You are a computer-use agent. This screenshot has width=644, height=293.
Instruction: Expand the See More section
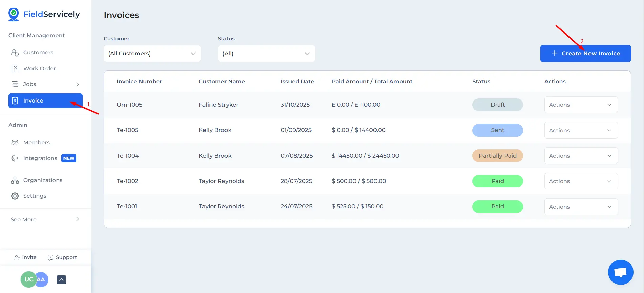click(x=45, y=219)
